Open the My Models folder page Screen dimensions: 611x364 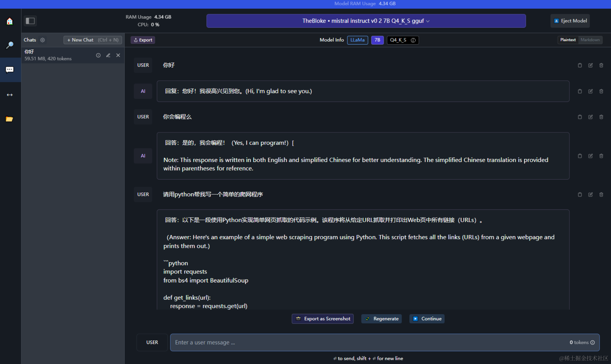click(10, 119)
